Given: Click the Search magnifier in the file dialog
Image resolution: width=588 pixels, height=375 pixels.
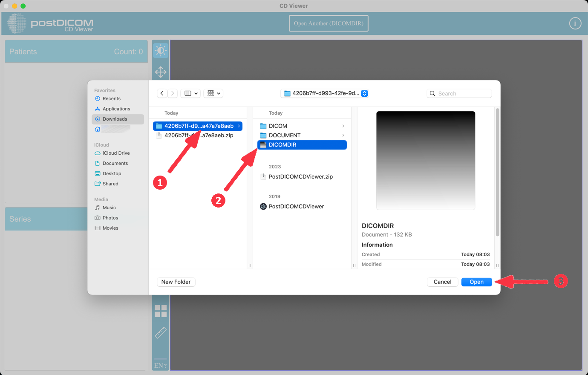Looking at the screenshot, I should 432,93.
